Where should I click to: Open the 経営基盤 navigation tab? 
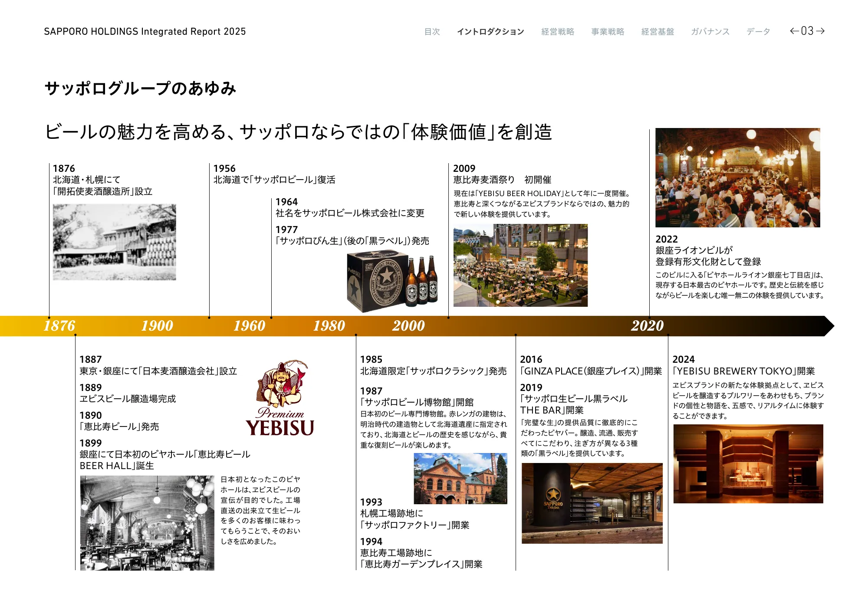658,32
